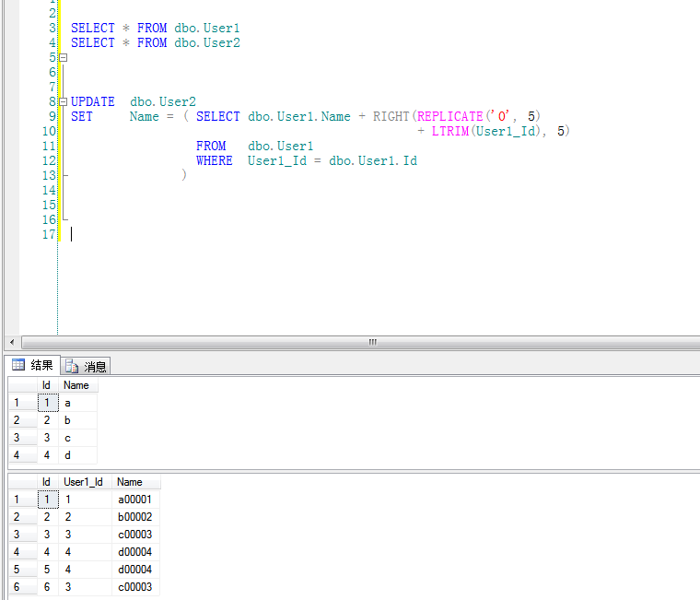Click User1_Id value 4 in row 5 of the second grid
700x600 pixels.
point(85,570)
